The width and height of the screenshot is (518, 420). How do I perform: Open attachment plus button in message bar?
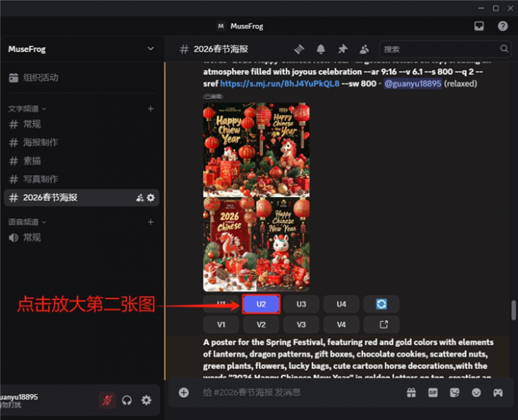(184, 393)
